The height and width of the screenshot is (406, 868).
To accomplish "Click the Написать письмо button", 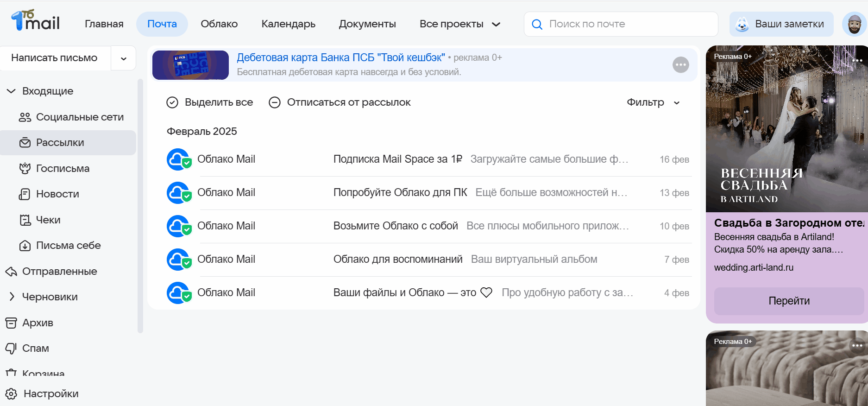I will [55, 58].
